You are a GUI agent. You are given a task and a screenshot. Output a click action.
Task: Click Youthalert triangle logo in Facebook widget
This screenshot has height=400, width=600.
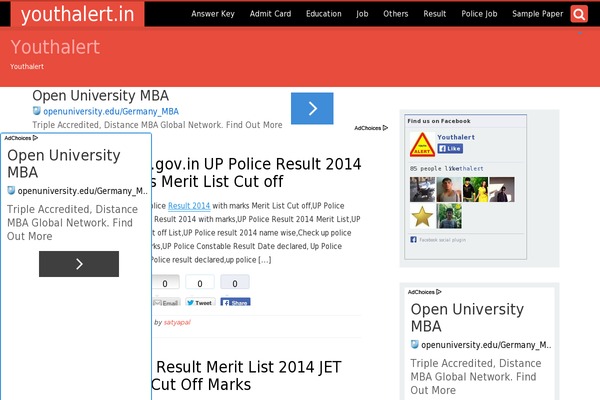[422, 144]
